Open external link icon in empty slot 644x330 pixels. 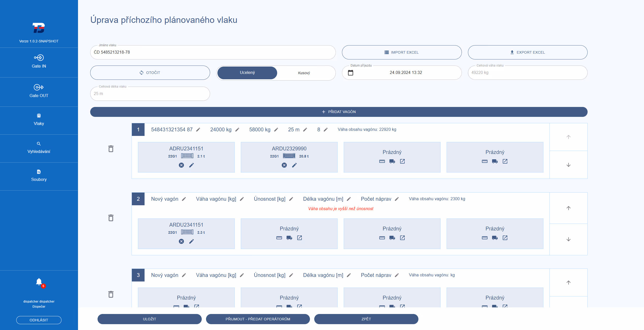tap(402, 161)
